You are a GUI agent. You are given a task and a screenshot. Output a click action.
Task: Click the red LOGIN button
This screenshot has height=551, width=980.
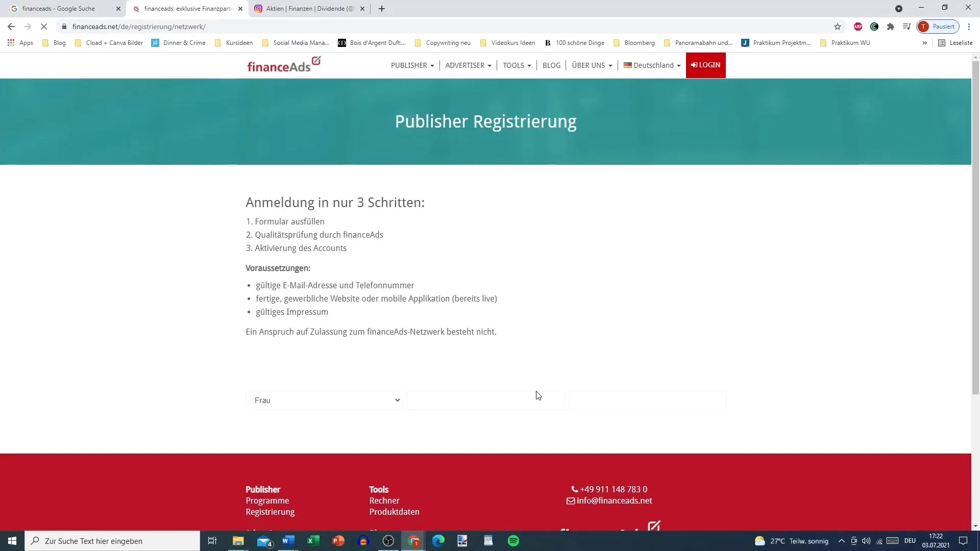coord(705,65)
